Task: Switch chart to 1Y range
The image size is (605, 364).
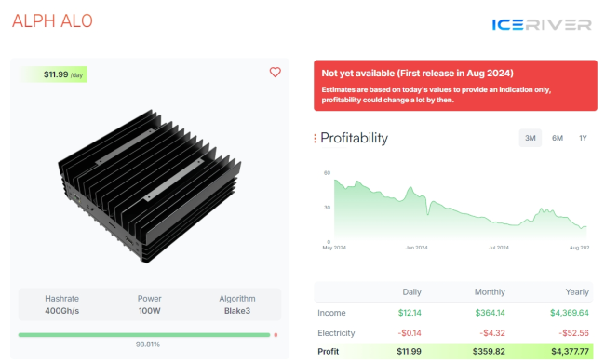Action: click(583, 138)
